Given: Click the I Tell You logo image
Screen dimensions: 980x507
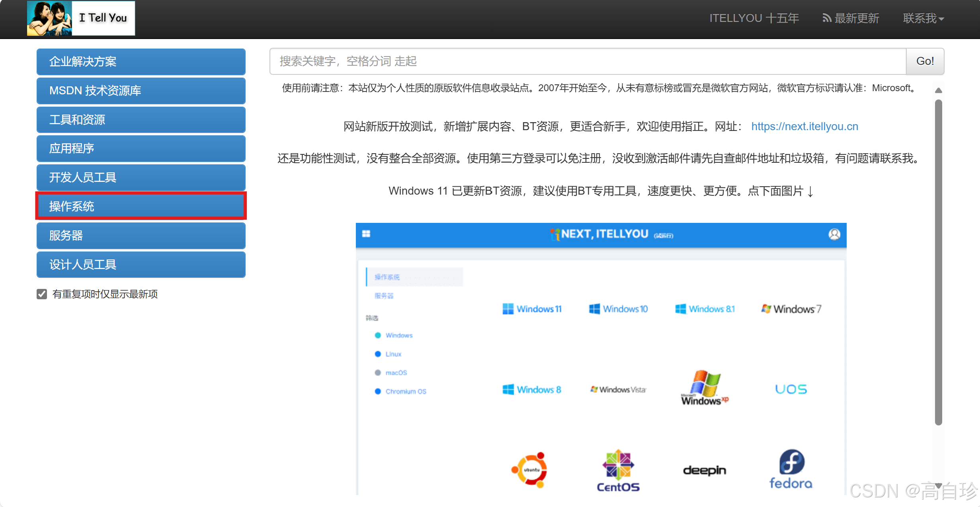Looking at the screenshot, I should click(x=81, y=18).
